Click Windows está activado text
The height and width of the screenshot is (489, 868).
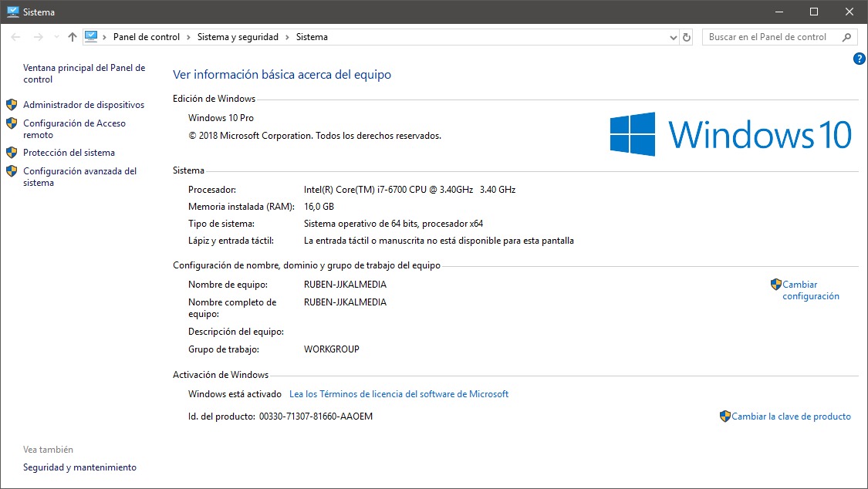pos(235,394)
